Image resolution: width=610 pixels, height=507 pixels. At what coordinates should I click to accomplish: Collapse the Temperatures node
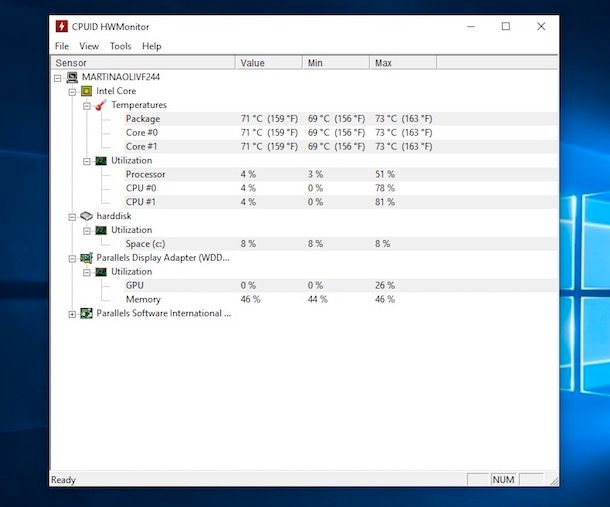87,106
